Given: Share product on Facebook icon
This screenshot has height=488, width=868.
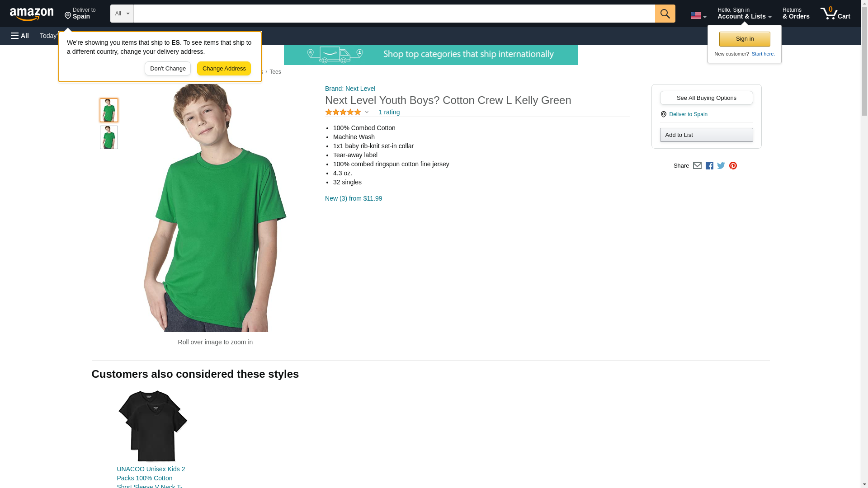Looking at the screenshot, I should [709, 166].
